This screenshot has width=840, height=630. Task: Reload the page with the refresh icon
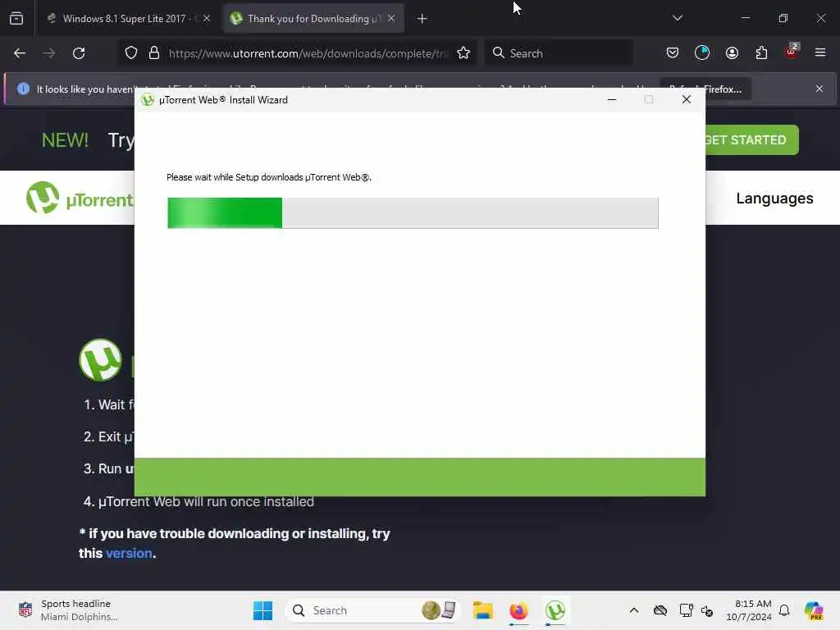pyautogui.click(x=79, y=53)
